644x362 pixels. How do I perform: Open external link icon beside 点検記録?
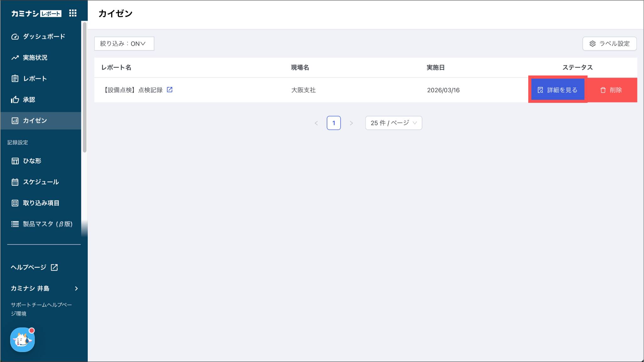click(x=169, y=90)
